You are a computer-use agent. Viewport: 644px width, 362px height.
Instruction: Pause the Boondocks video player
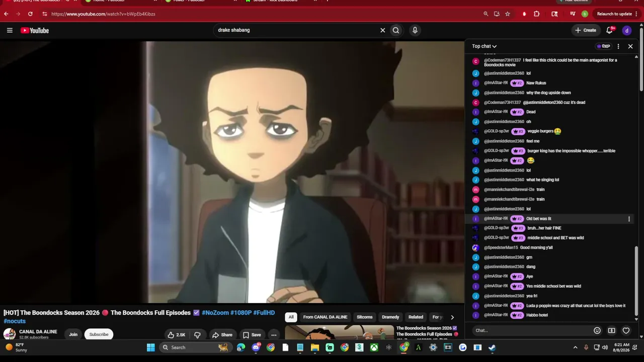[x=232, y=172]
